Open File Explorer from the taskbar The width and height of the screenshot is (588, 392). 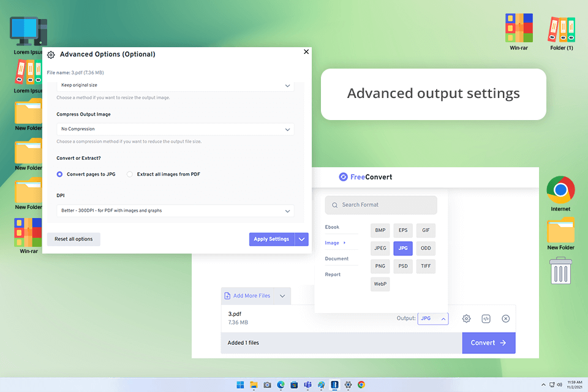[x=254, y=385]
